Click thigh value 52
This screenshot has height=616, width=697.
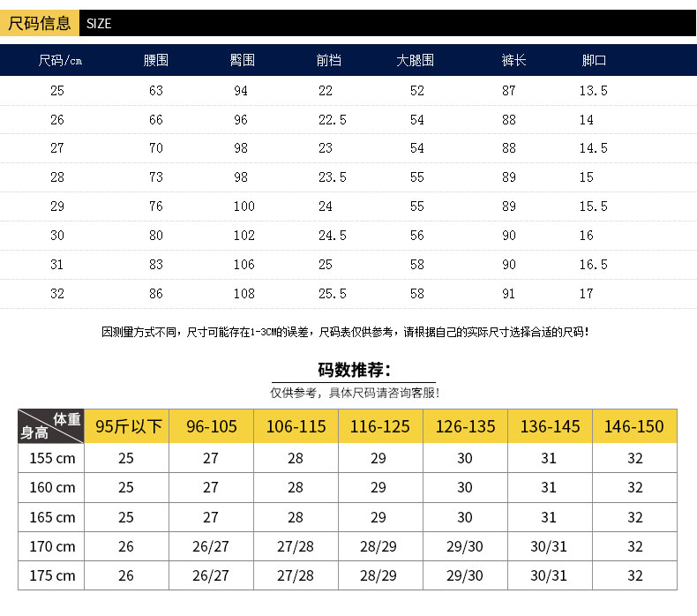coord(417,91)
